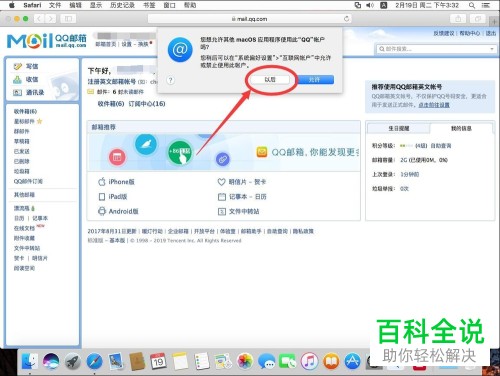Open 群邮件 folder in sidebar
This screenshot has height=376, width=500.
tap(22, 131)
